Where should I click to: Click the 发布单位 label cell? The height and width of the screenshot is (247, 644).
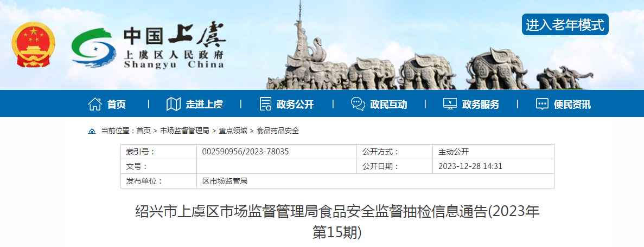(x=158, y=181)
